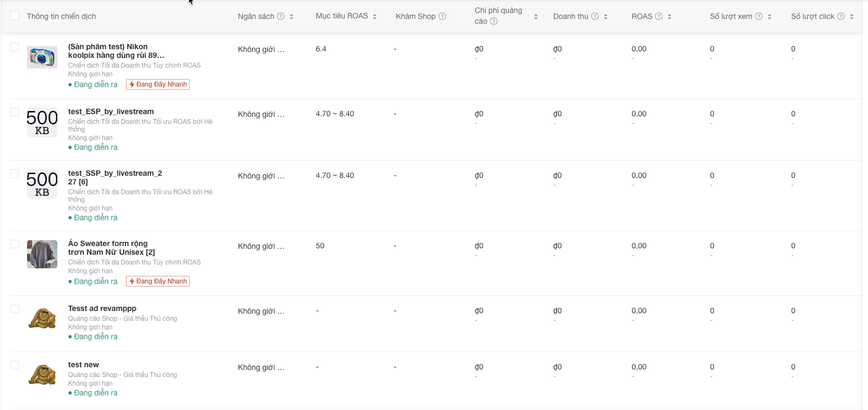
Task: Click the help icon next to Doanh thu
Action: (595, 16)
